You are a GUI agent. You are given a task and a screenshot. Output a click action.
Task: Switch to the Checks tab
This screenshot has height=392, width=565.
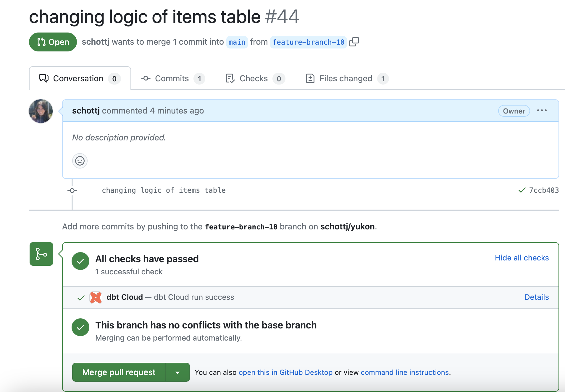253,78
